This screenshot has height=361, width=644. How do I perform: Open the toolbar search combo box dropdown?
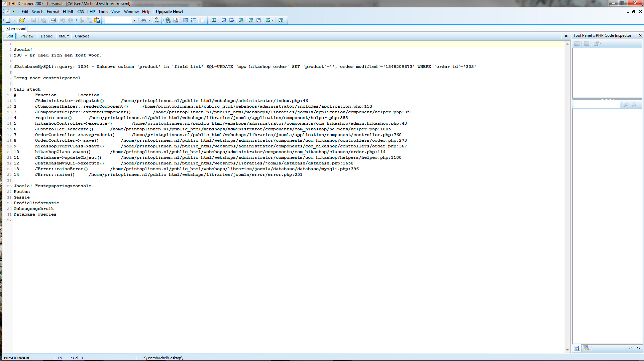tap(134, 20)
